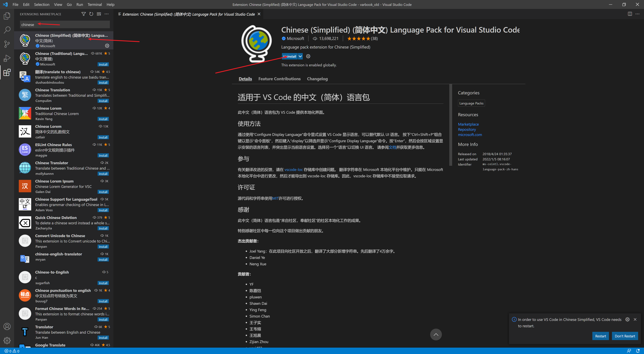This screenshot has height=354, width=644.
Task: Click the gear on the Chinese (Simplified) extension entry
Action: (107, 46)
